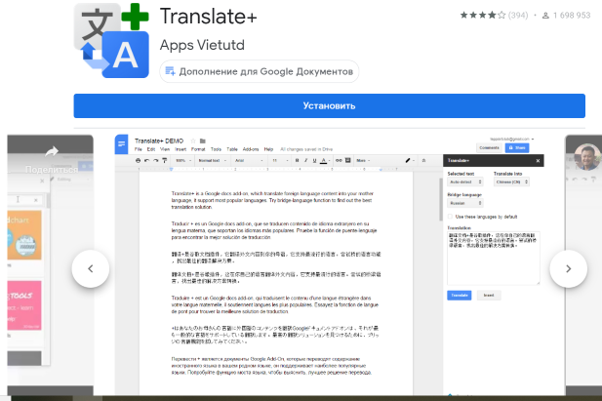Open the Insert menu in demo
Screen dimensions: 602x401
click(180, 149)
